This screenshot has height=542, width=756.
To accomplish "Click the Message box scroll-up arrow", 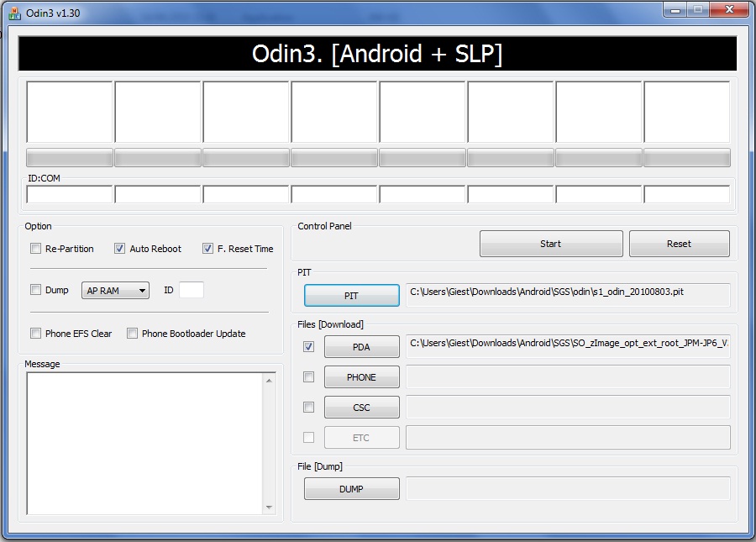I will (x=269, y=381).
